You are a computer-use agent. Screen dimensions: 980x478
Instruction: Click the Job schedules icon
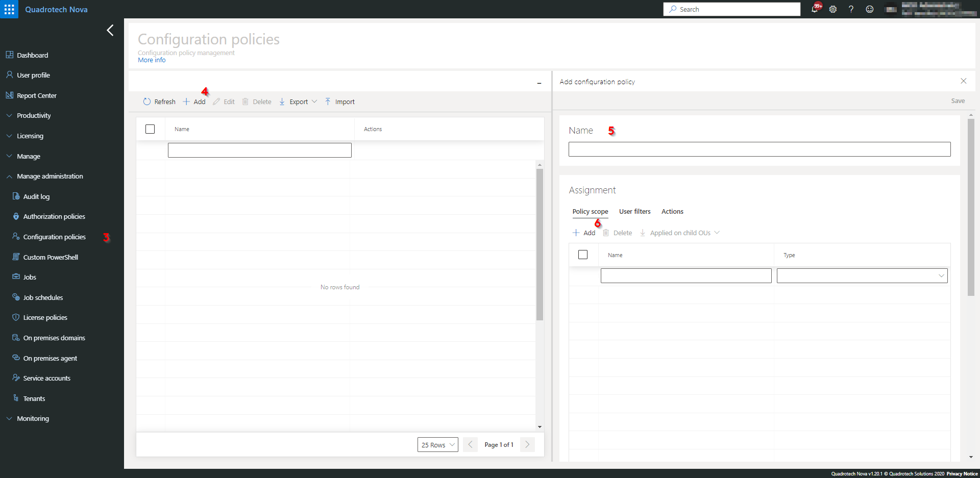[x=16, y=297]
